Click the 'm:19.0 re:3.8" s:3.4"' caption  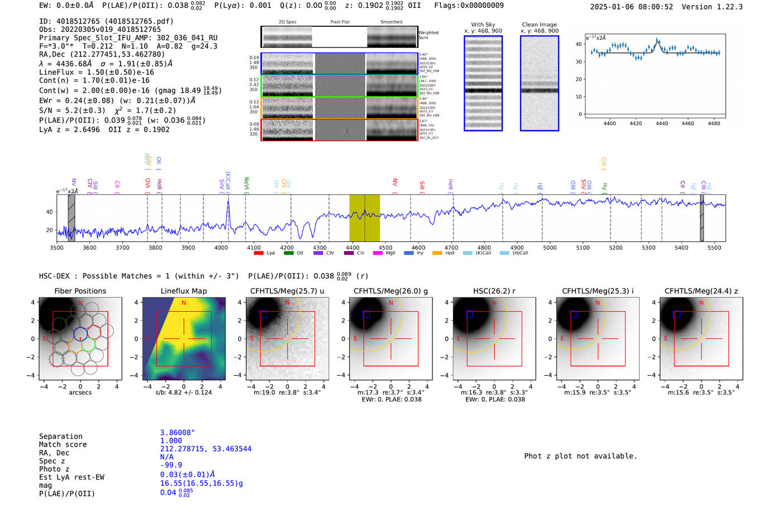tap(287, 392)
